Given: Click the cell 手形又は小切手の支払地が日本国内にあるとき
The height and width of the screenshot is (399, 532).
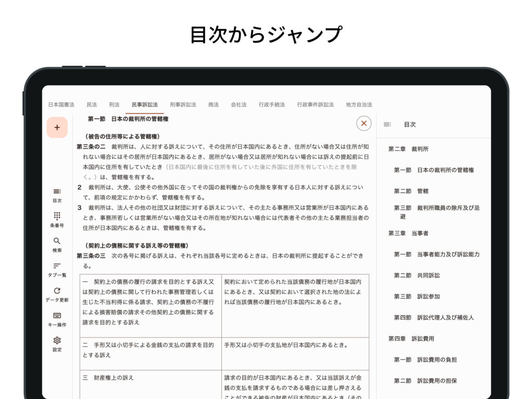Looking at the screenshot, I should point(295,353).
